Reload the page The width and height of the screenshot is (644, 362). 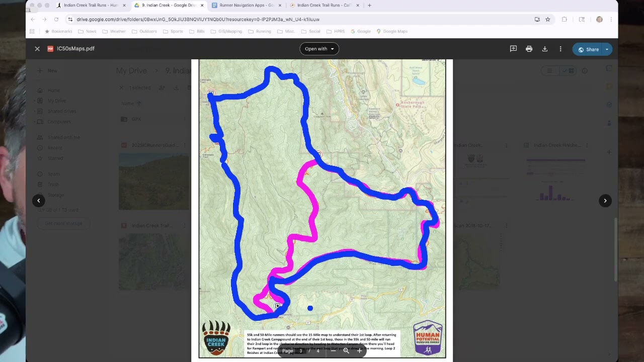(x=56, y=19)
